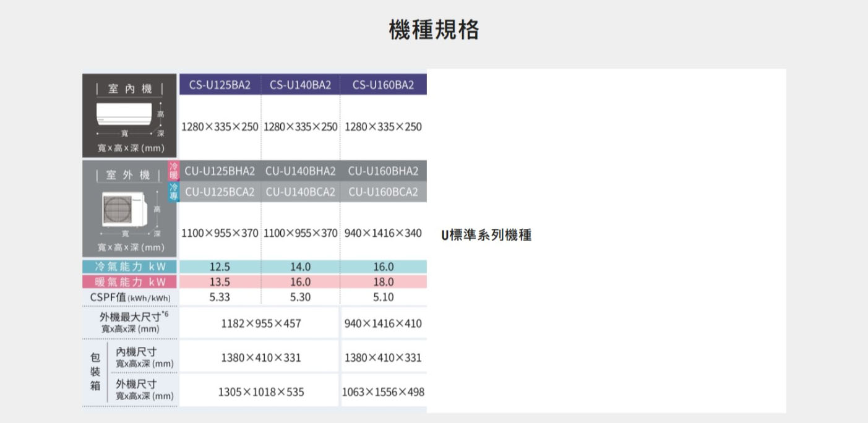Click the outdoor unit illustration

(x=123, y=208)
